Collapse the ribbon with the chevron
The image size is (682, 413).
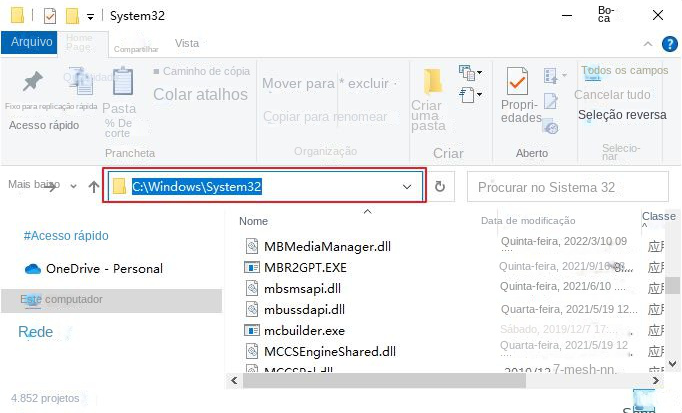pos(648,44)
